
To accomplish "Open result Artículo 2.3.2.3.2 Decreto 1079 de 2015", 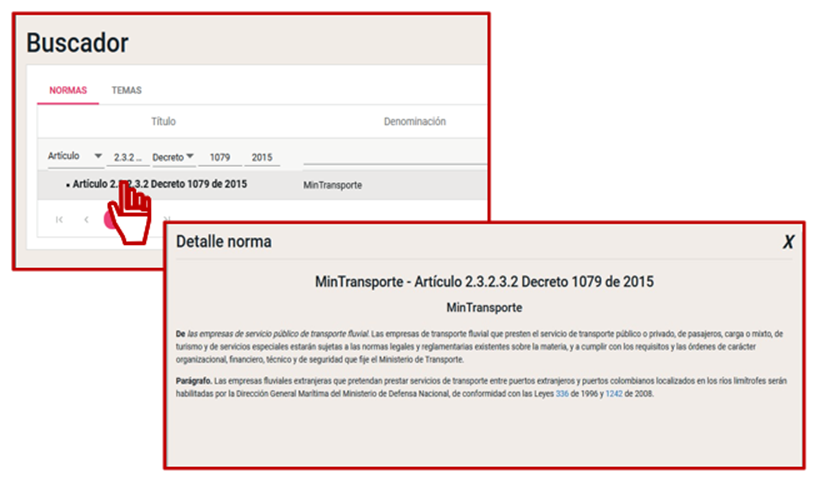I will [160, 184].
